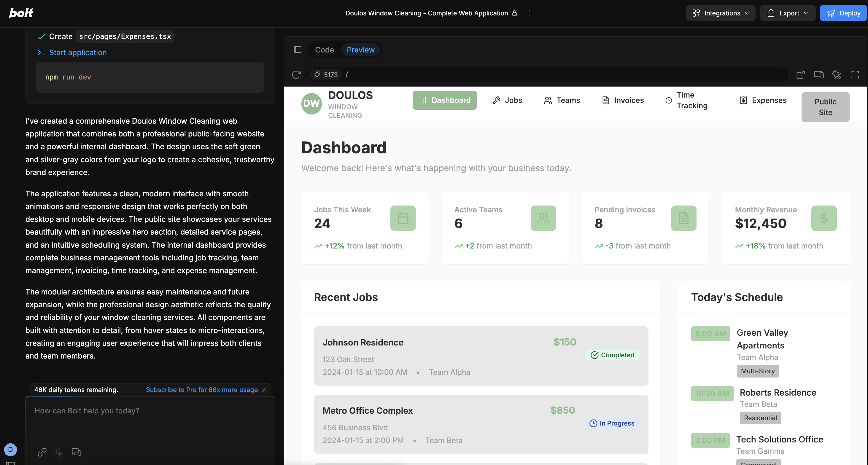
Task: Toggle responsive device preview icon
Action: point(818,74)
